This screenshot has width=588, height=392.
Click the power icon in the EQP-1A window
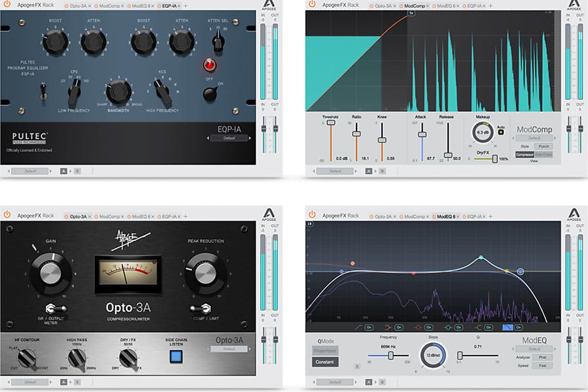(x=7, y=5)
